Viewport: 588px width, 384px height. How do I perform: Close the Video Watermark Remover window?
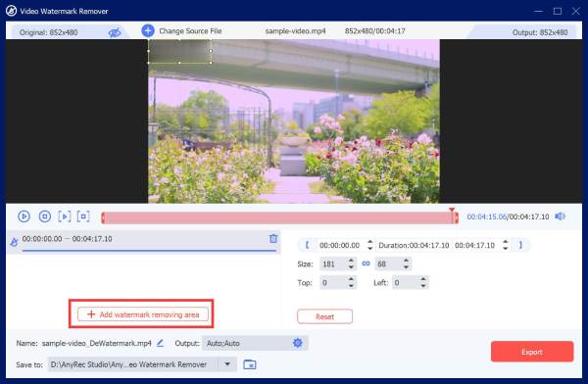coord(576,11)
